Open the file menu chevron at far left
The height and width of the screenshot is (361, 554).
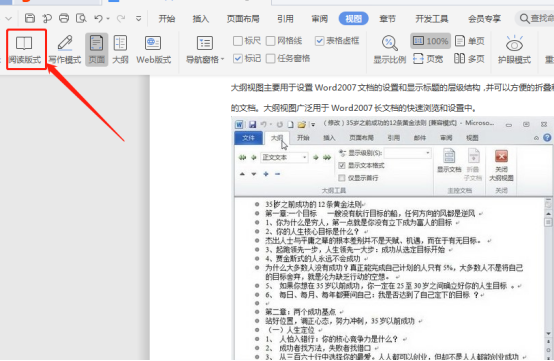tap(8, 18)
